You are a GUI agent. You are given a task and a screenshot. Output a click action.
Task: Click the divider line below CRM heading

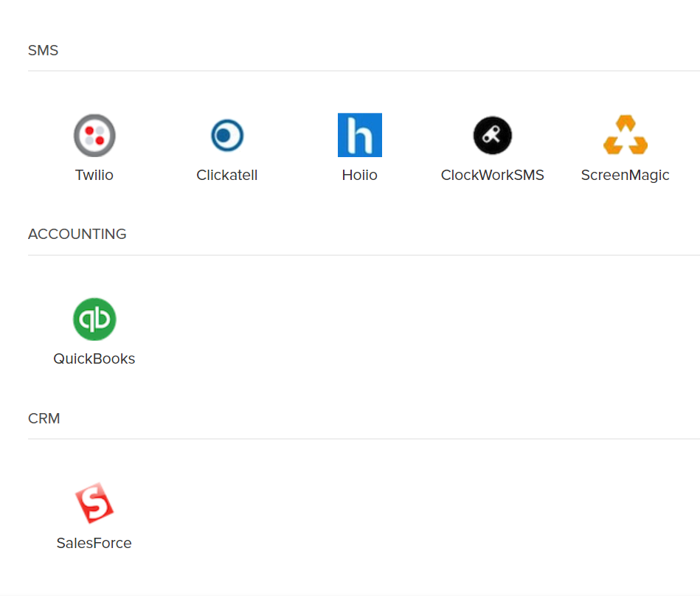(363, 439)
